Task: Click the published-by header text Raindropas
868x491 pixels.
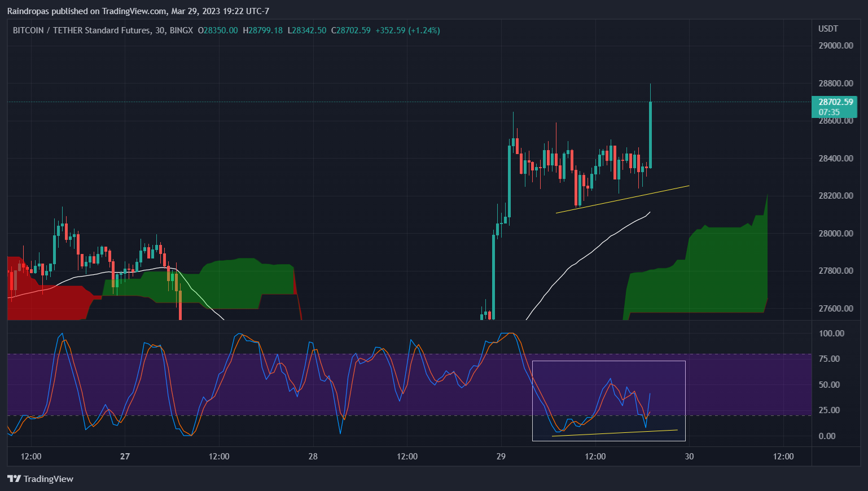Action: point(28,11)
